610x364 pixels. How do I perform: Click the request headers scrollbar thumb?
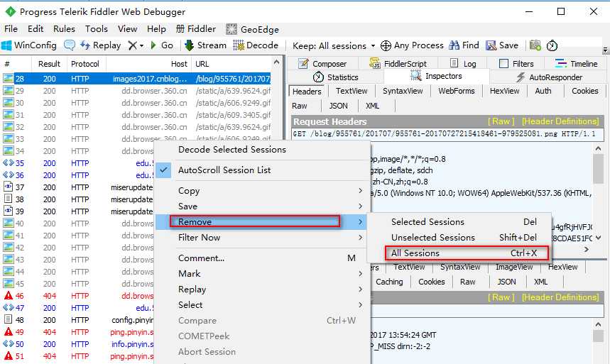(x=598, y=168)
